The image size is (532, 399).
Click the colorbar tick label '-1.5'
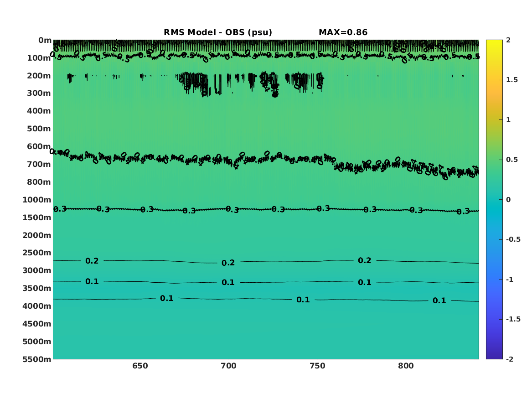tap(513, 319)
